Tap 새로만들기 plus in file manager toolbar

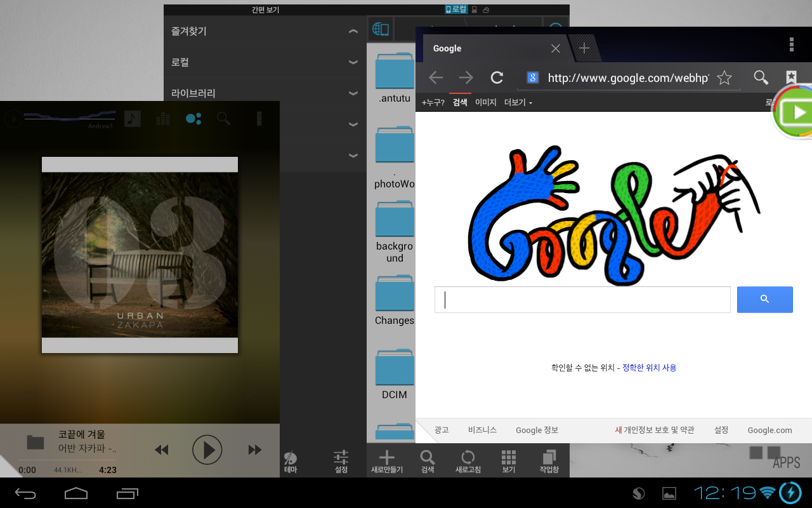387,462
